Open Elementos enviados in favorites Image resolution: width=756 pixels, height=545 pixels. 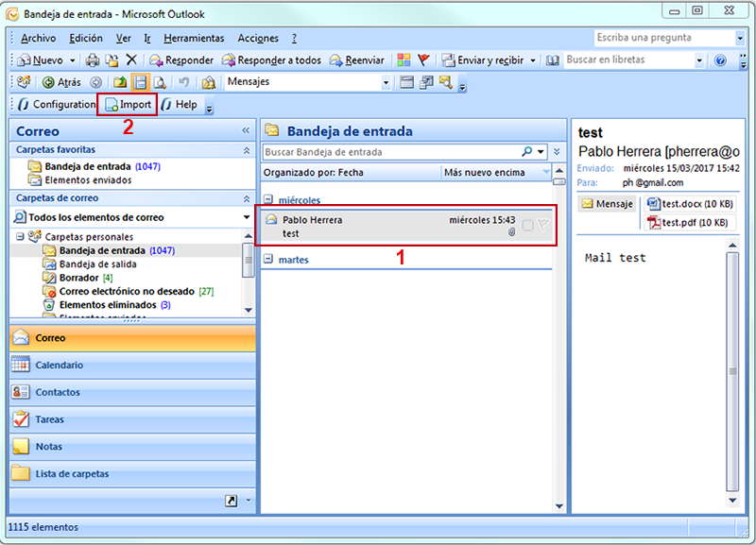pyautogui.click(x=88, y=179)
